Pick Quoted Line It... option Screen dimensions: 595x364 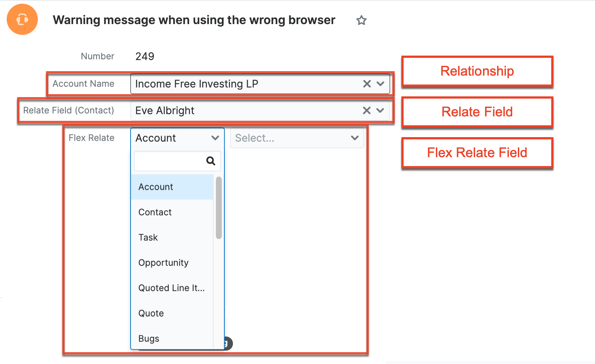tap(171, 288)
